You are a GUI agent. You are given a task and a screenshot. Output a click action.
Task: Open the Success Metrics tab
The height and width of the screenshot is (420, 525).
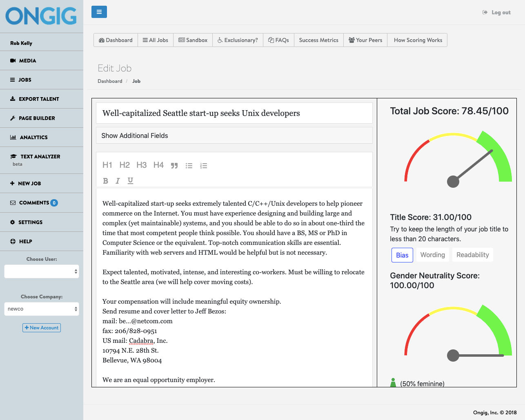coord(318,40)
